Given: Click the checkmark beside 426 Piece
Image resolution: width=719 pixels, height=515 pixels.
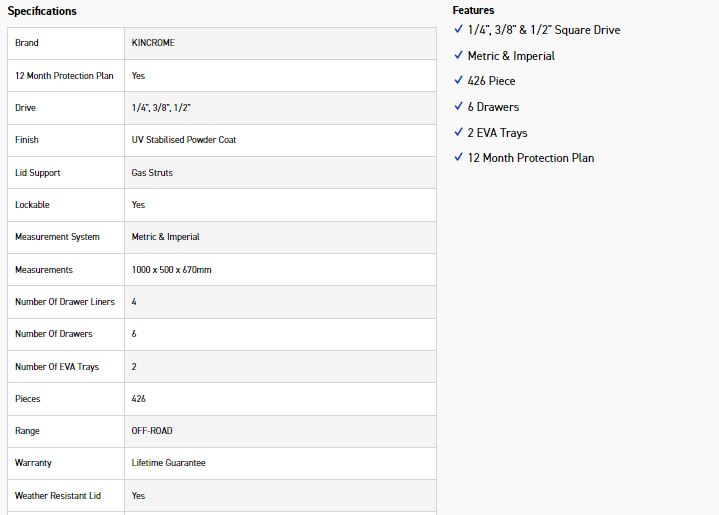Looking at the screenshot, I should tap(458, 81).
